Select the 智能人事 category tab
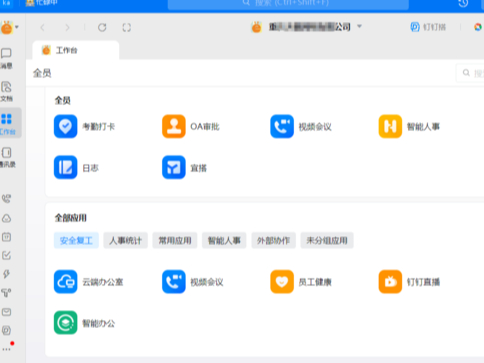The image size is (484, 363). coord(224,240)
